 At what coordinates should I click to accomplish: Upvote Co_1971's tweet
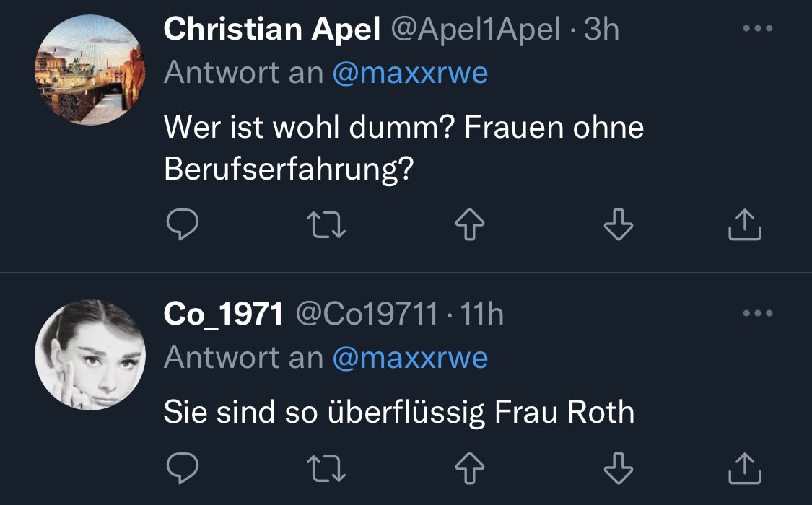[x=470, y=470]
